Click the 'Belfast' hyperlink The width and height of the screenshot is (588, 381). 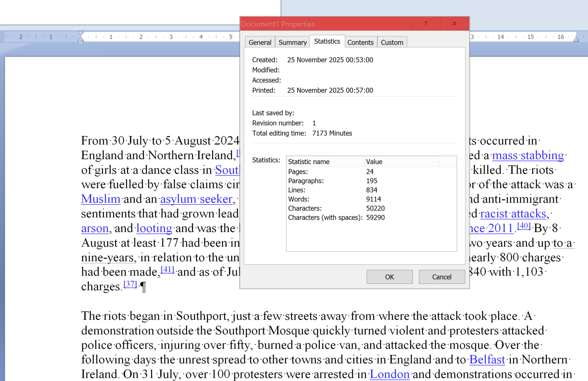tap(487, 360)
